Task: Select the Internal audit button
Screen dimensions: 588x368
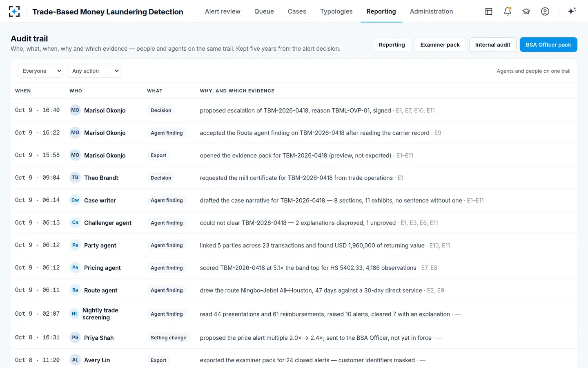Action: pyautogui.click(x=493, y=45)
